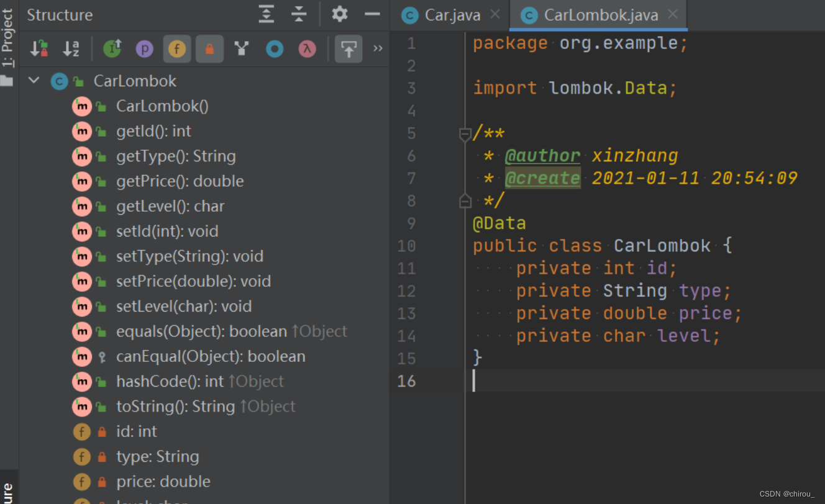This screenshot has width=825, height=504.
Task: Select getType(): String method
Action: click(176, 156)
